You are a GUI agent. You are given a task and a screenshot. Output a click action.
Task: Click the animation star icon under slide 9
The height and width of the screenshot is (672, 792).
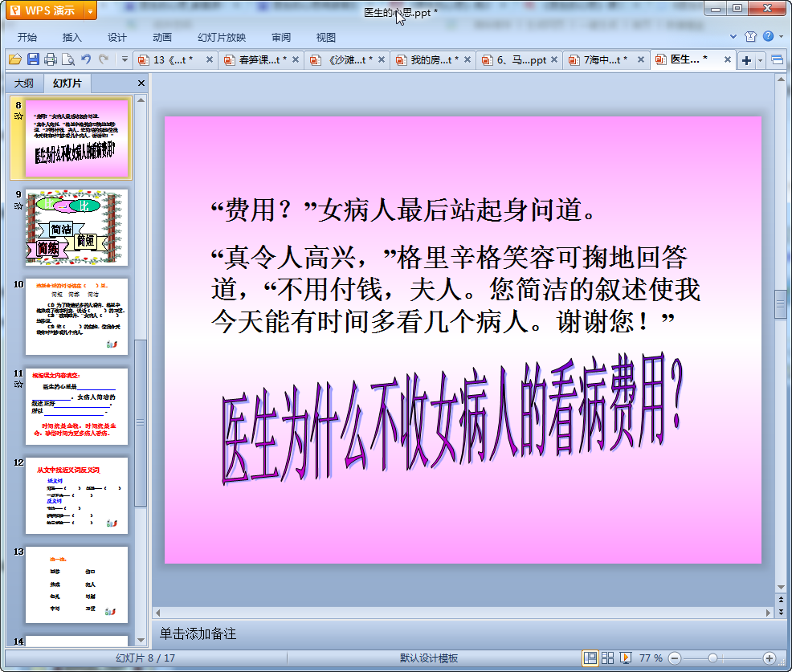[18, 206]
